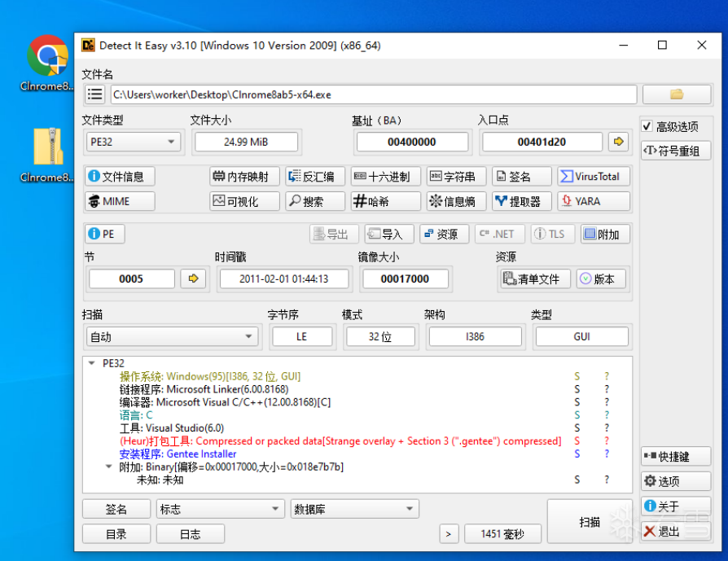728x561 pixels.
Task: Click 导入 imports button
Action: [x=389, y=234]
